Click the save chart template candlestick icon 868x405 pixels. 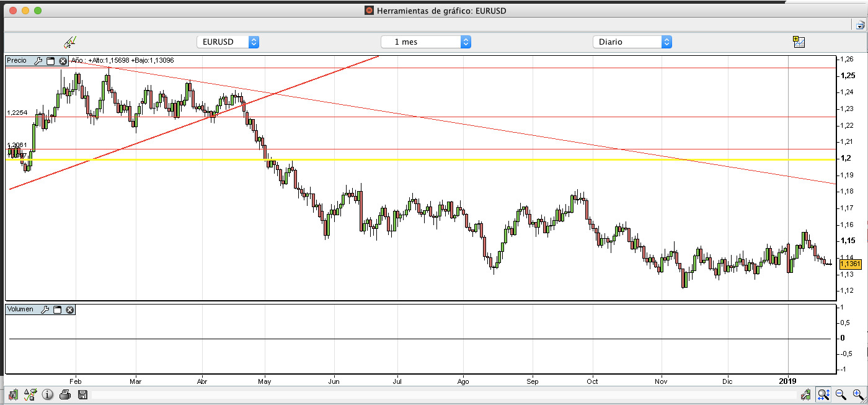13,394
